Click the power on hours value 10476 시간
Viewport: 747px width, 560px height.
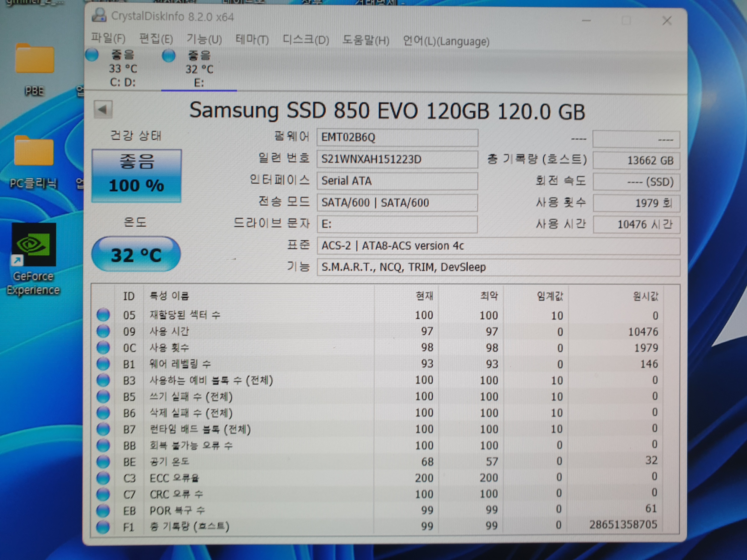point(636,224)
